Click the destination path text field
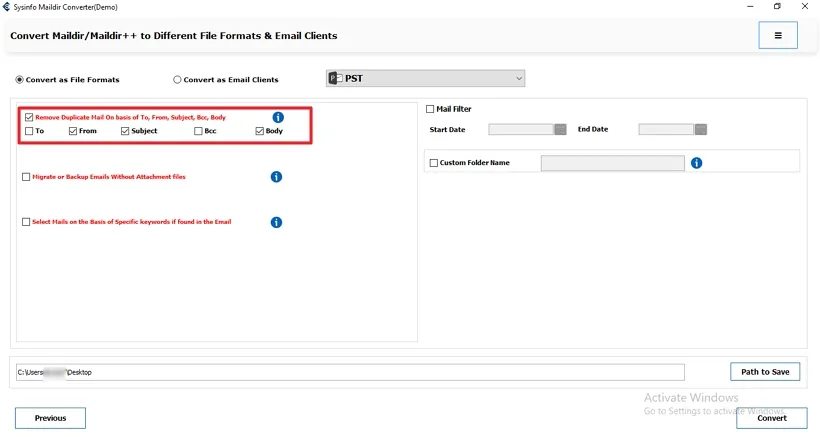 (350, 372)
